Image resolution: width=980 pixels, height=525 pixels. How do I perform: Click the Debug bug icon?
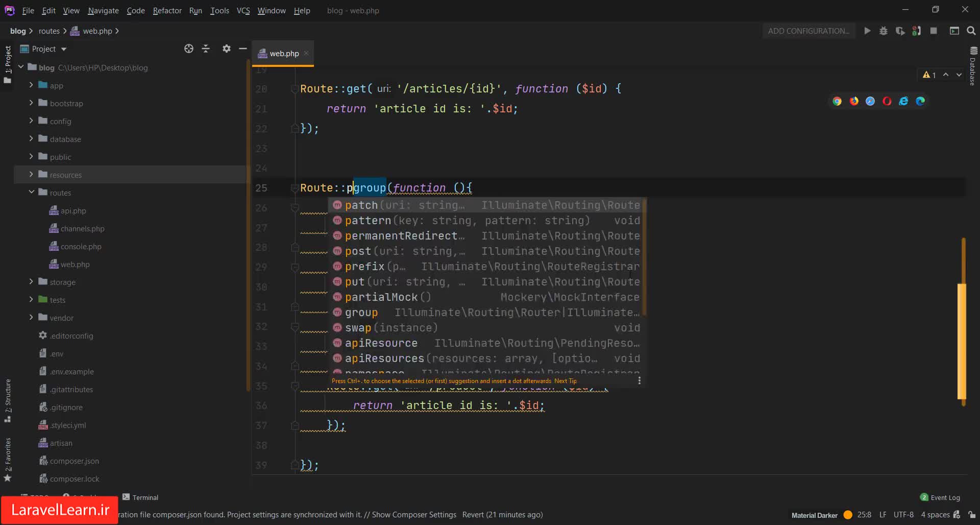tap(884, 31)
